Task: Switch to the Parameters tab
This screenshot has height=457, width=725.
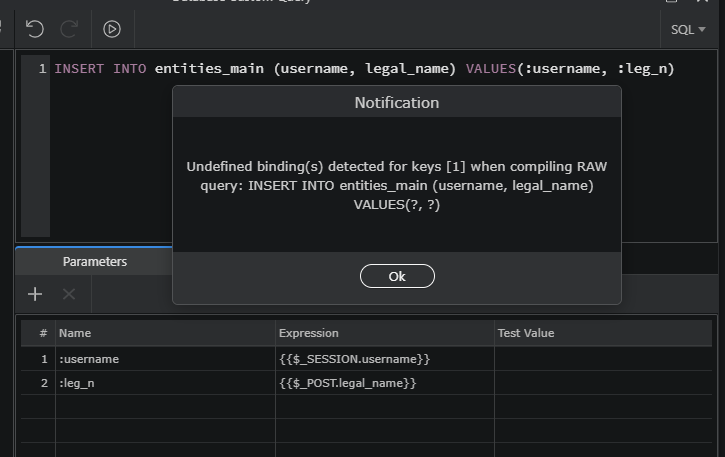Action: [x=94, y=261]
